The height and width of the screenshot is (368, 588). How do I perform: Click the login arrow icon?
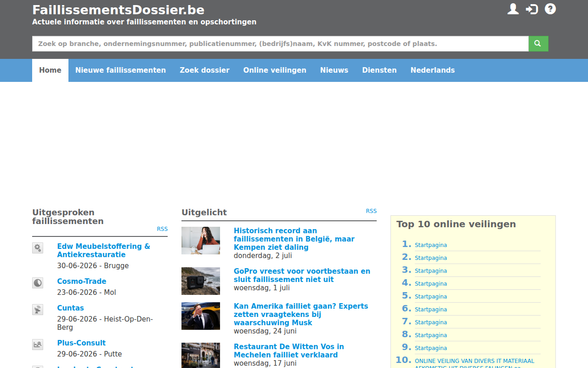[x=532, y=9]
